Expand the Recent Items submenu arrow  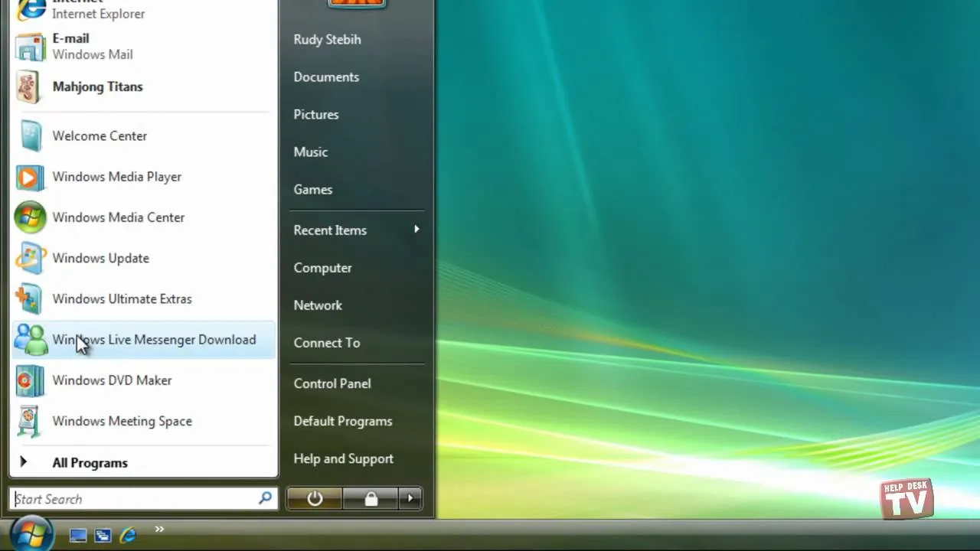(416, 229)
